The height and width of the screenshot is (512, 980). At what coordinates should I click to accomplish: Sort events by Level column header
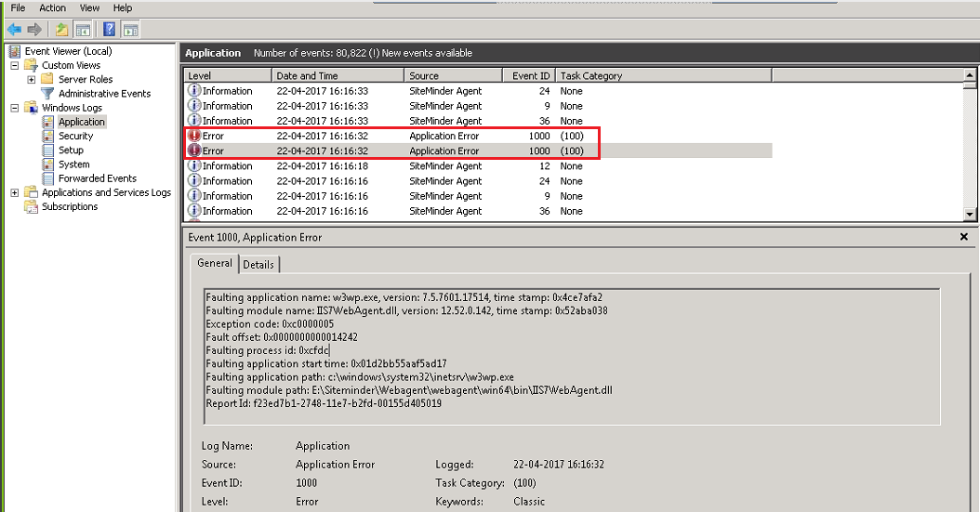pos(228,75)
